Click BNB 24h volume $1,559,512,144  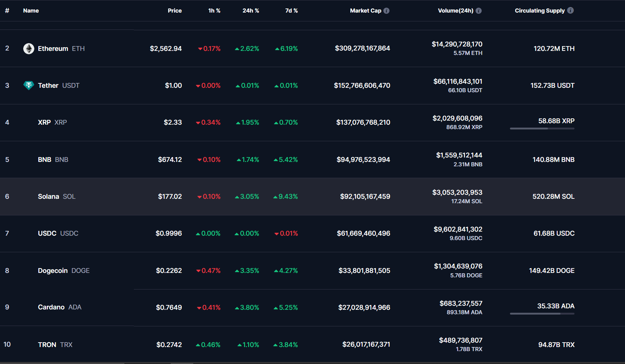click(459, 155)
